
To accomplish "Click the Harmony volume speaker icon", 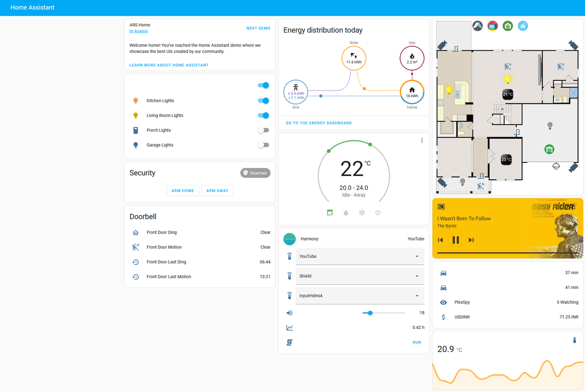I will tap(289, 313).
